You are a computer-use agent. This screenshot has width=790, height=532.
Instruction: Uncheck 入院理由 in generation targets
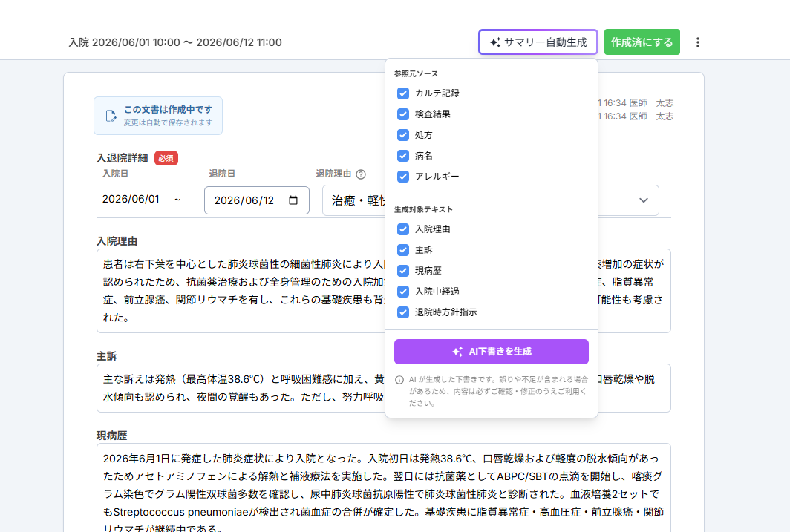coord(403,229)
